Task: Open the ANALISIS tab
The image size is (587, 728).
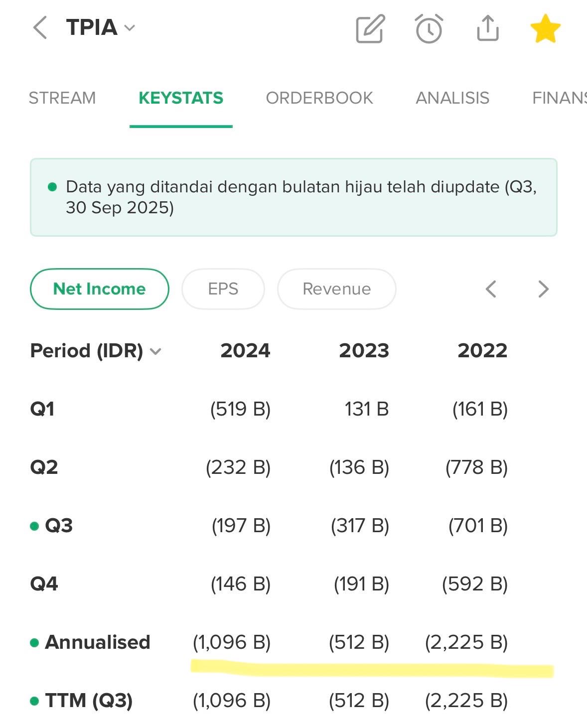Action: point(452,98)
